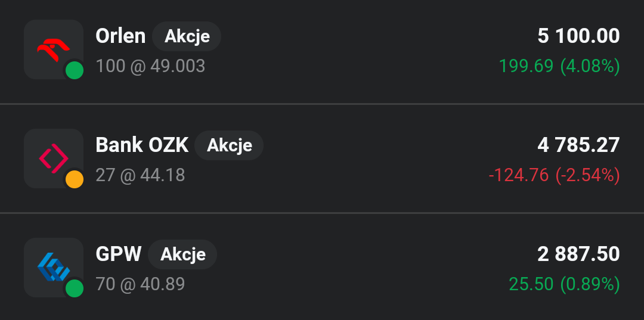Image resolution: width=644 pixels, height=320 pixels.
Task: Select the GPW value 2 887.50
Action: pyautogui.click(x=578, y=254)
